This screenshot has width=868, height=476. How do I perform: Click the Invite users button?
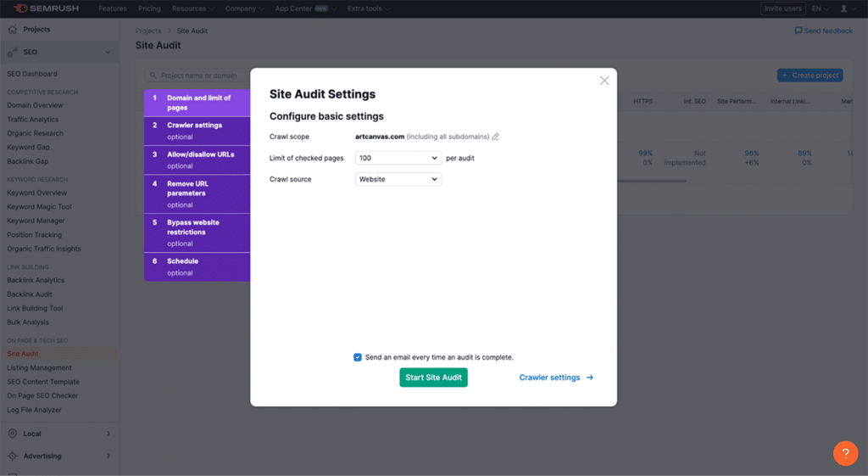coord(782,8)
